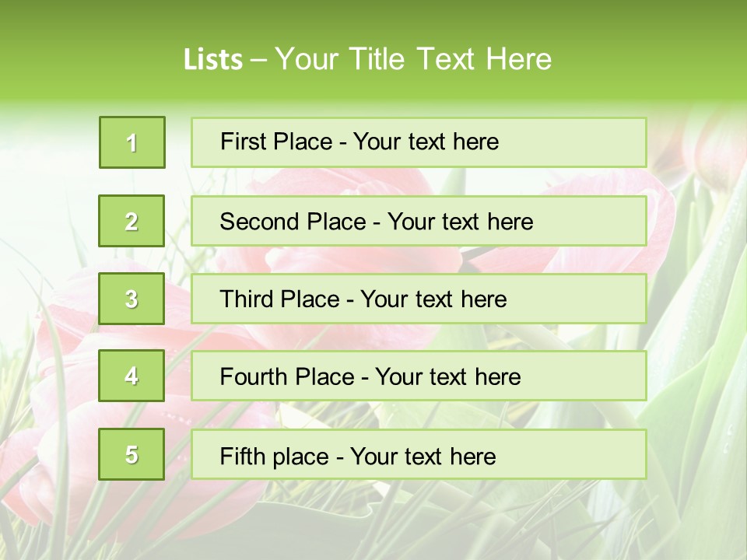Select the Third Place text bar
This screenshot has height=560, width=747.
click(x=419, y=299)
